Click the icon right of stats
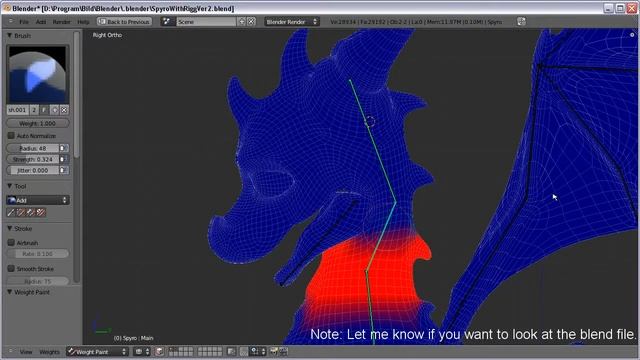640x360 pixels. pos(521,22)
